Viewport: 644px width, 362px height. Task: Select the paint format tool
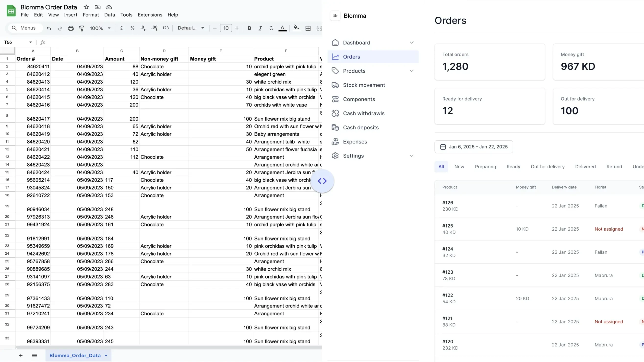tap(82, 28)
